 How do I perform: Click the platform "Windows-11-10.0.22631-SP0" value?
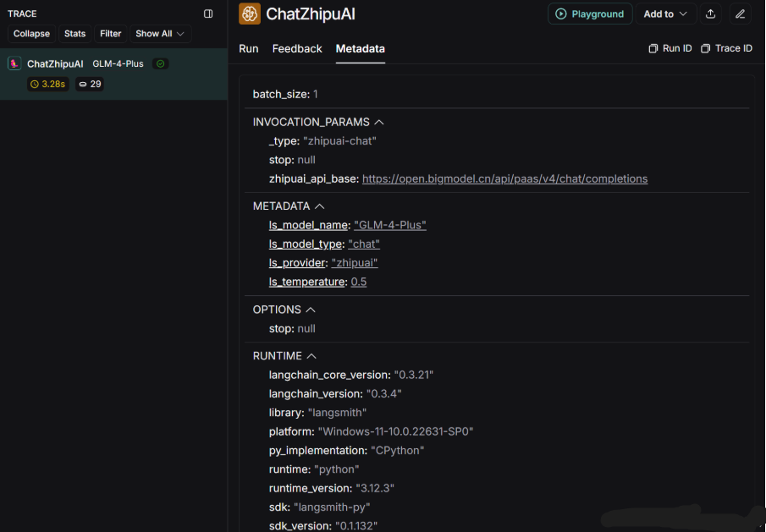(x=396, y=432)
